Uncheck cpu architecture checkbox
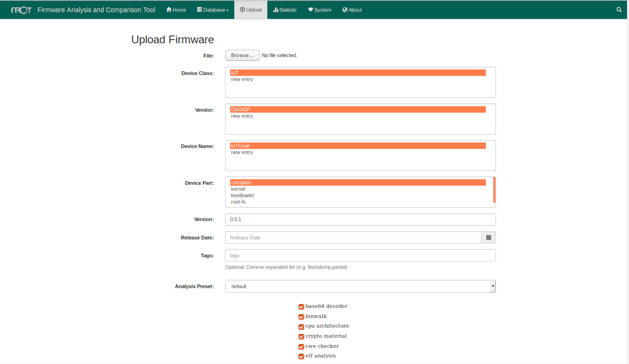This screenshot has height=364, width=629. point(302,327)
